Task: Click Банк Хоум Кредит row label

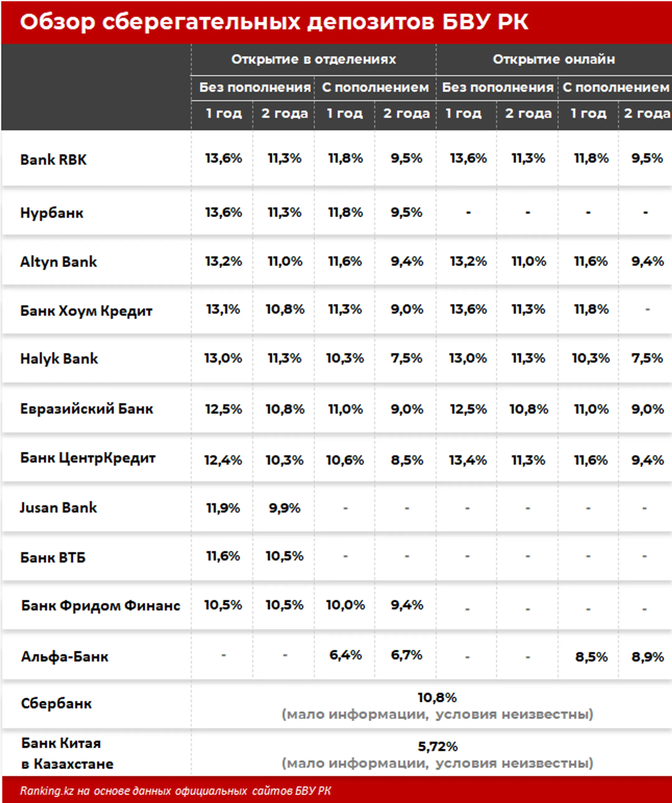Action: pyautogui.click(x=86, y=311)
